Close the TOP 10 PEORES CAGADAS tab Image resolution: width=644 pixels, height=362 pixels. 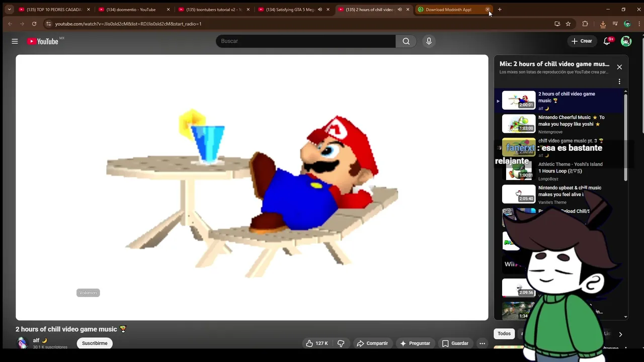coord(88,10)
